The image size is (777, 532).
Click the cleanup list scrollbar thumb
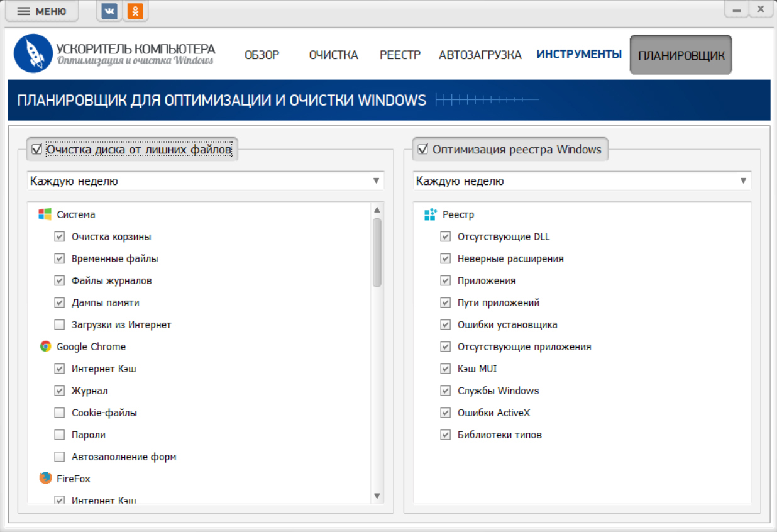click(x=377, y=252)
